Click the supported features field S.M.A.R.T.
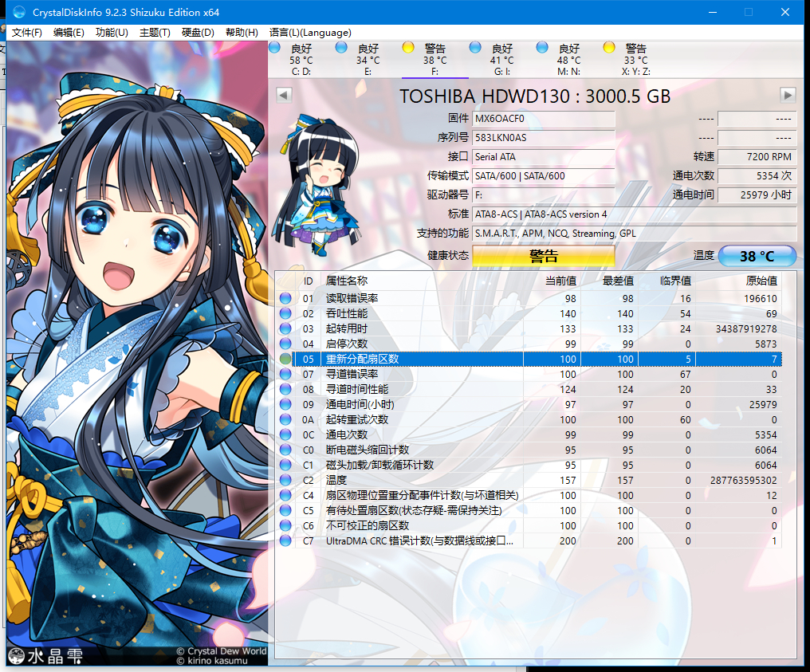The image size is (810, 672). click(x=635, y=233)
